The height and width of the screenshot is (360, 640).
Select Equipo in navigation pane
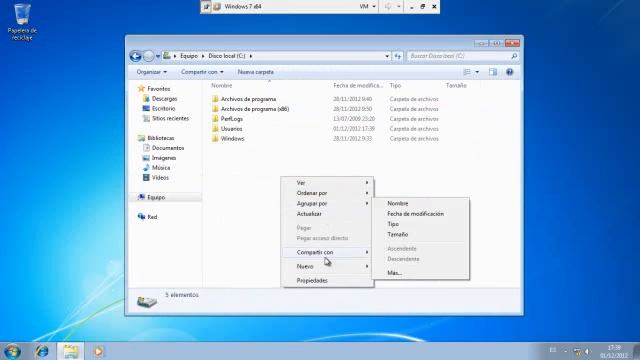tap(156, 197)
